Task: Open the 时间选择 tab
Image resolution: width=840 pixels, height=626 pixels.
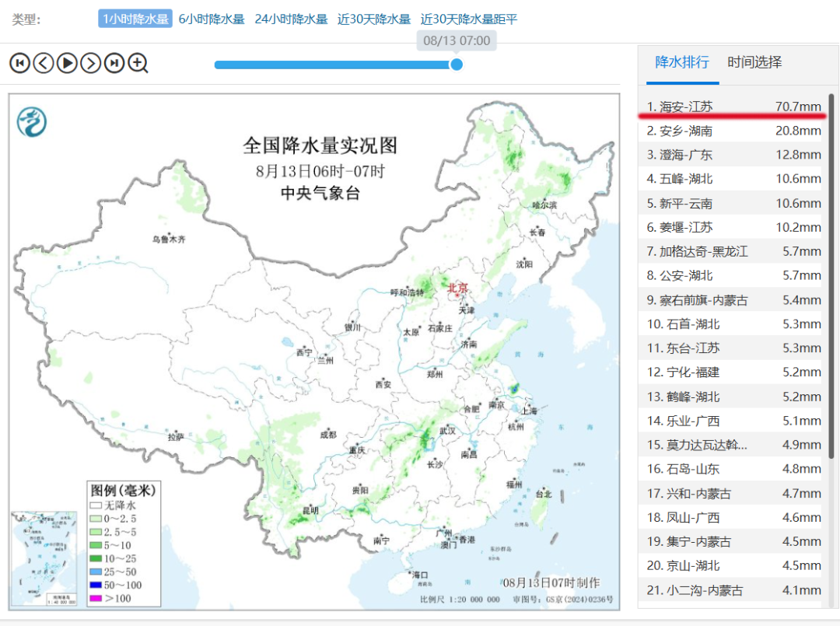Action: coord(754,62)
